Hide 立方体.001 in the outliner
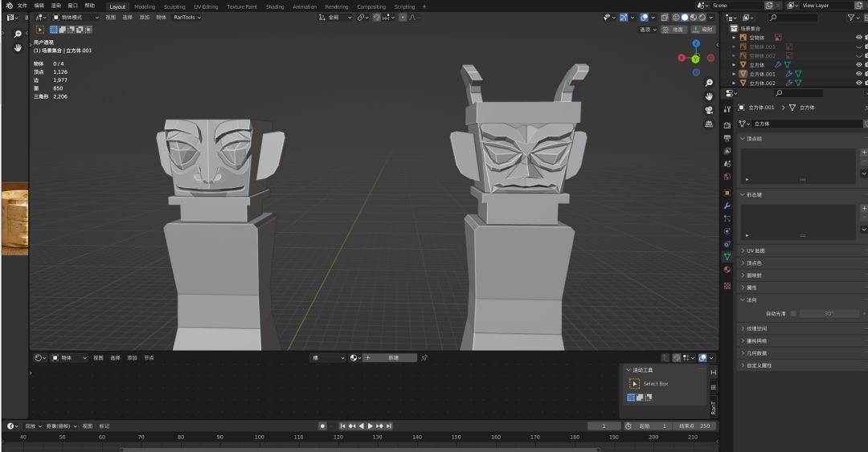Viewport: 868px width, 452px height. 858,74
